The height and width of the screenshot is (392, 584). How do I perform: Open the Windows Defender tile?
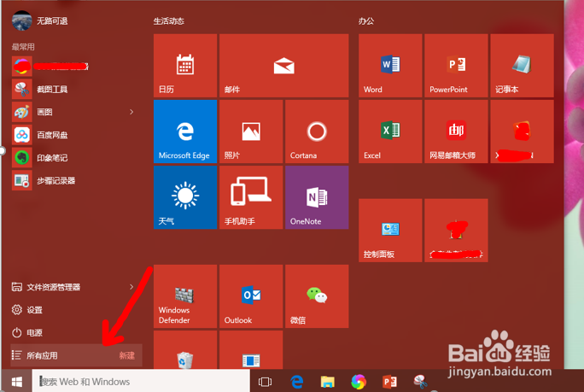tap(185, 296)
